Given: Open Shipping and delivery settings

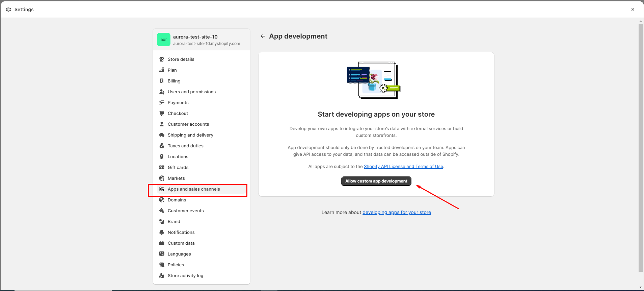Looking at the screenshot, I should coord(202,135).
